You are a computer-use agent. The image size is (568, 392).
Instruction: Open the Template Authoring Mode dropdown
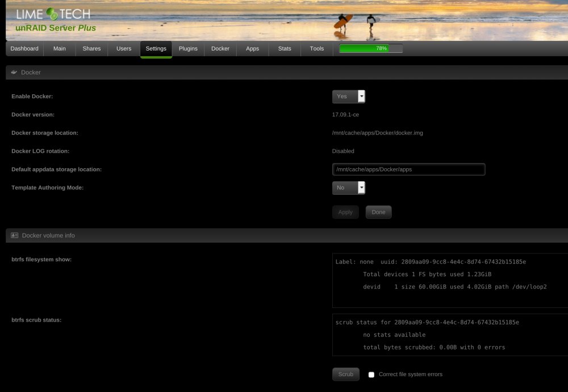tap(349, 187)
